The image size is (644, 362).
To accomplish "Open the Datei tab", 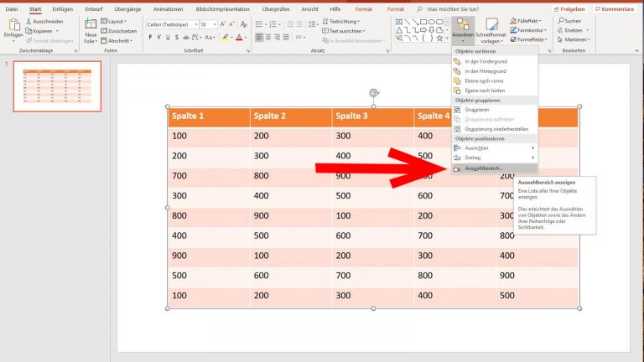I will tap(12, 8).
